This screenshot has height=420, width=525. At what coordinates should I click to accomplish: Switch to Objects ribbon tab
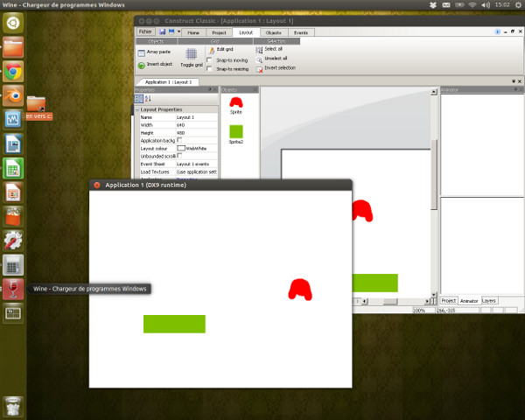[273, 32]
